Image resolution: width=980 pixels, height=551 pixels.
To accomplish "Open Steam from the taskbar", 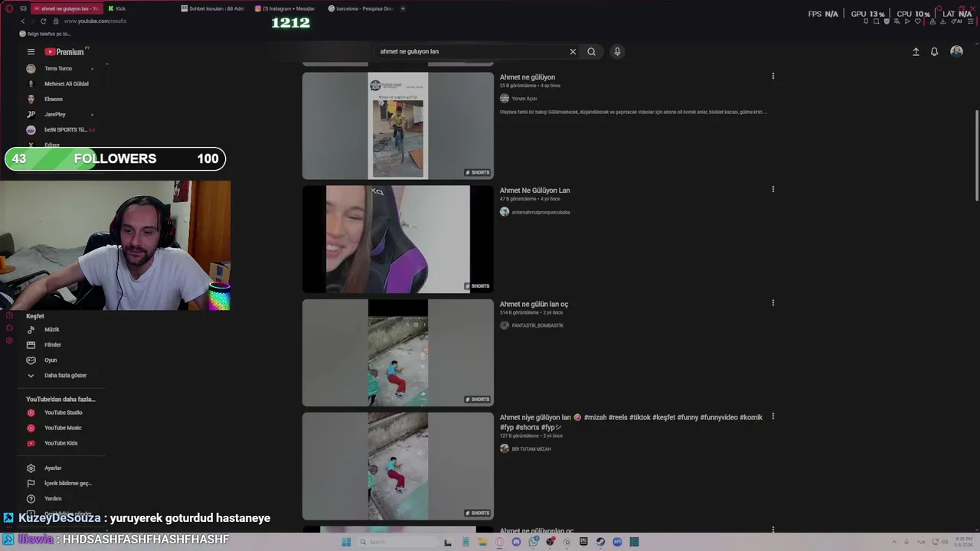I will tap(600, 542).
